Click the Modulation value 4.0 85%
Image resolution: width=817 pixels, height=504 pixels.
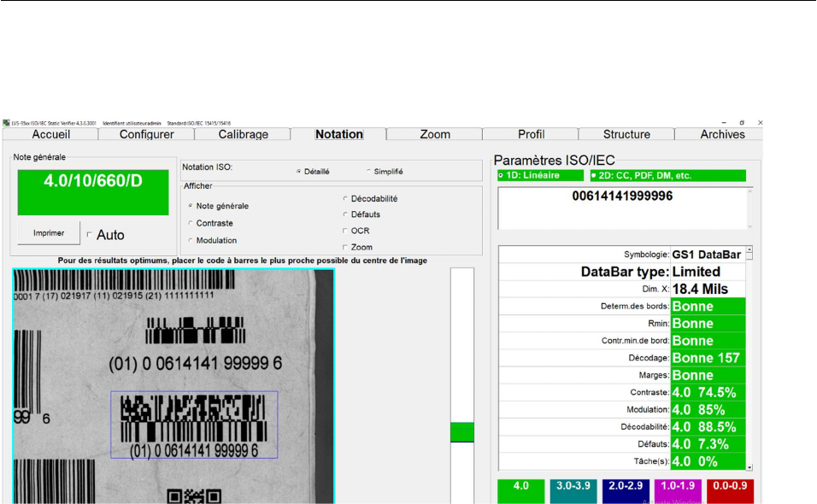(708, 409)
